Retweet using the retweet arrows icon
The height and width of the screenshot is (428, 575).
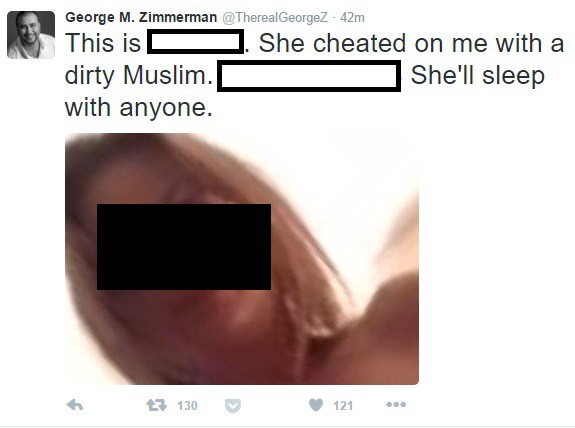(x=157, y=405)
